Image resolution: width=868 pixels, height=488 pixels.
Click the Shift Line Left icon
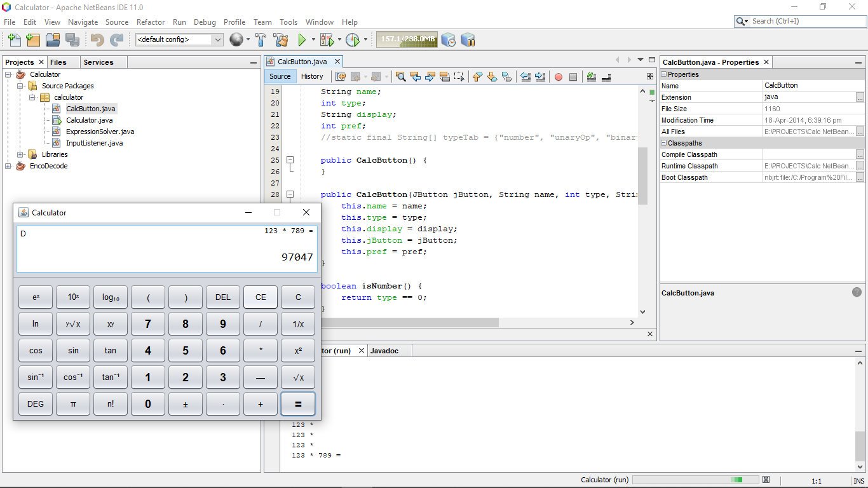[526, 77]
